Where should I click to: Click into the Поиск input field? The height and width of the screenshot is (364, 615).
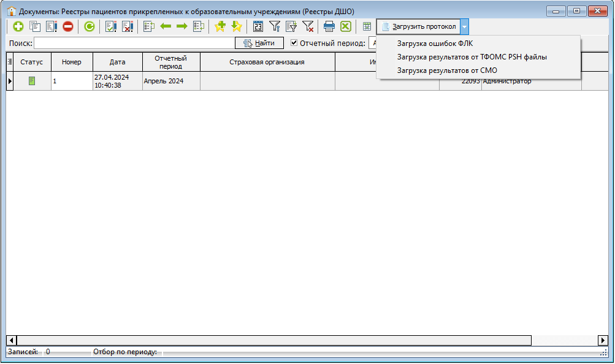[x=134, y=43]
